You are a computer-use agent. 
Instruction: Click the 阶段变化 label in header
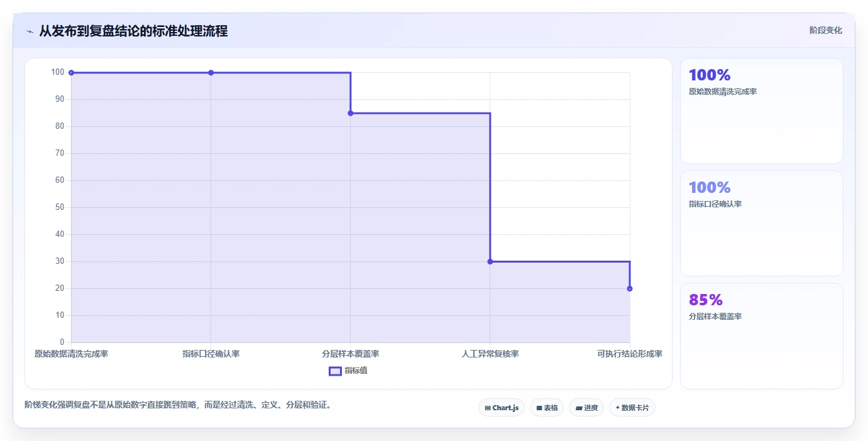826,30
